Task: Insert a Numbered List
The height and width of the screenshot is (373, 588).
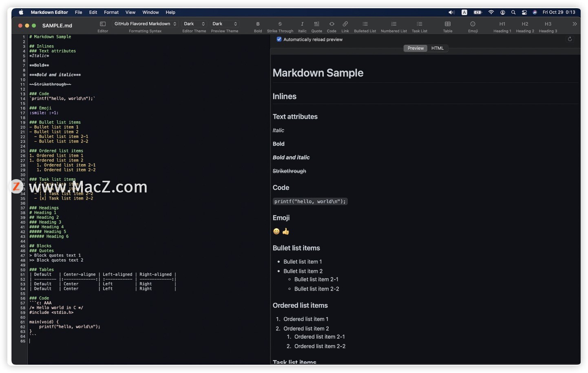Action: click(393, 24)
